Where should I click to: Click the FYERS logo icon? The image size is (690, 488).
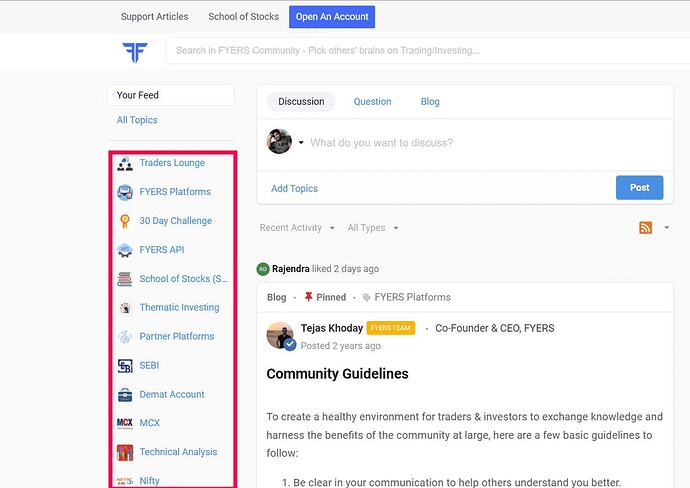pos(135,52)
